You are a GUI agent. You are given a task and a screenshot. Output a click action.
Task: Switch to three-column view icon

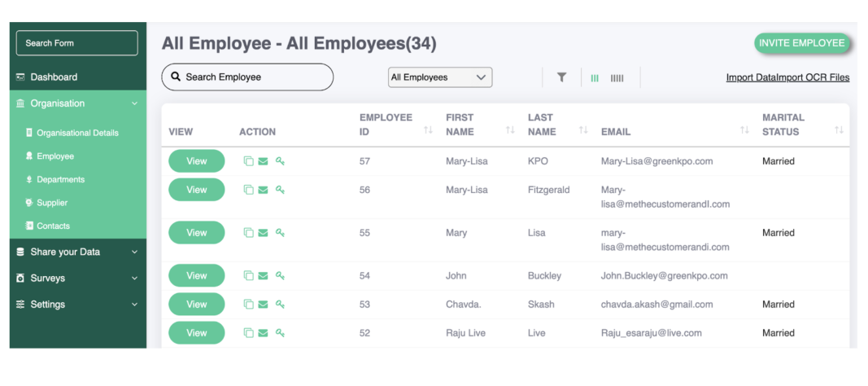tap(595, 78)
